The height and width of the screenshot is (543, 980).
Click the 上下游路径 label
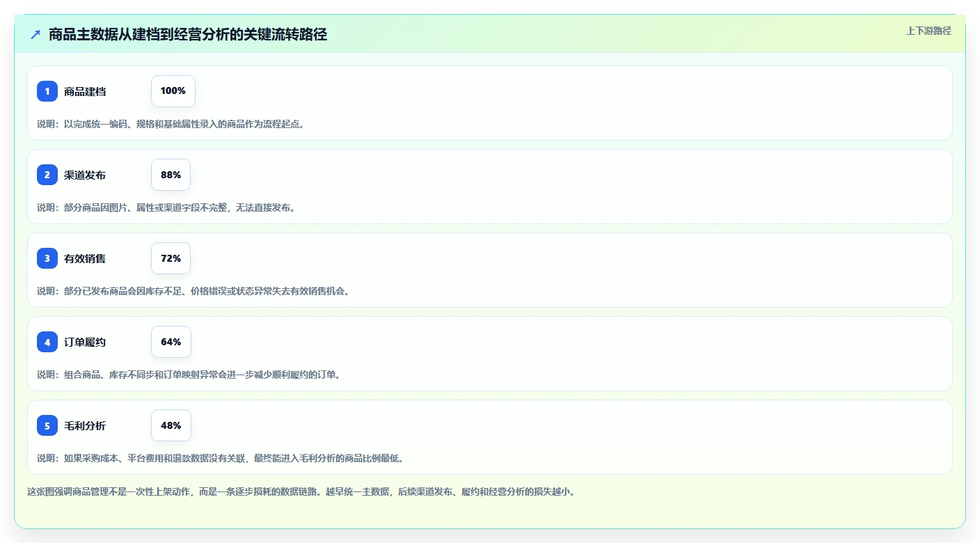point(928,31)
